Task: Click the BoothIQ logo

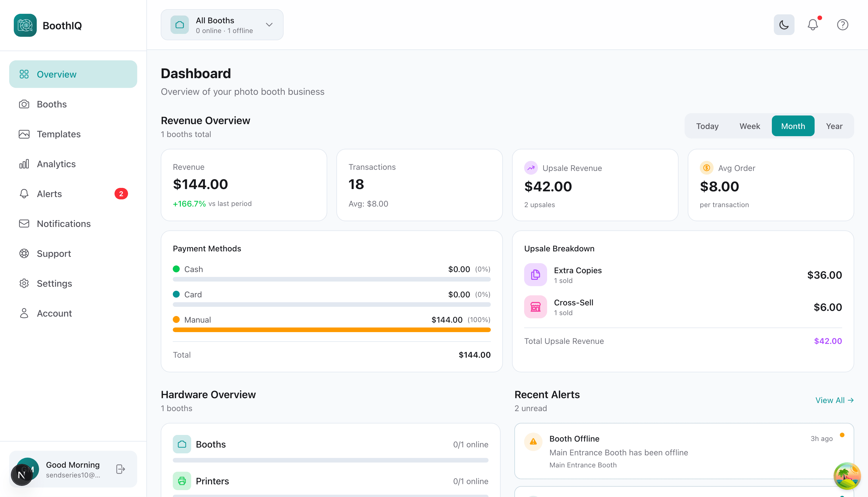Action: click(x=25, y=25)
